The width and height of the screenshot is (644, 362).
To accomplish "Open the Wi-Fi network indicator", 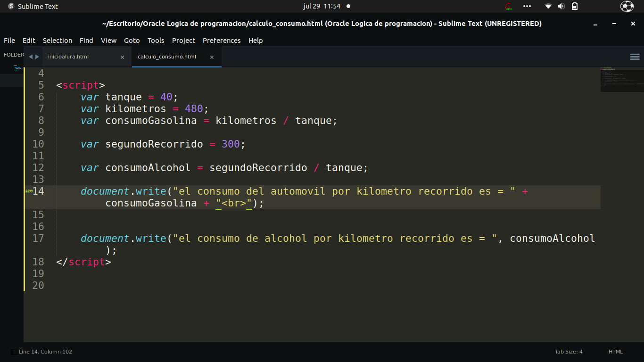I will 548,7.
